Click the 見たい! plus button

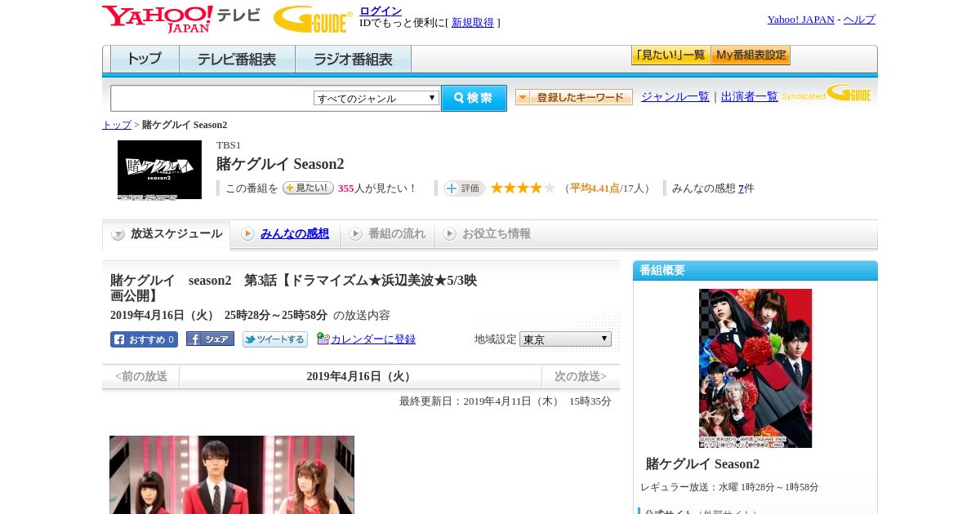pos(308,188)
